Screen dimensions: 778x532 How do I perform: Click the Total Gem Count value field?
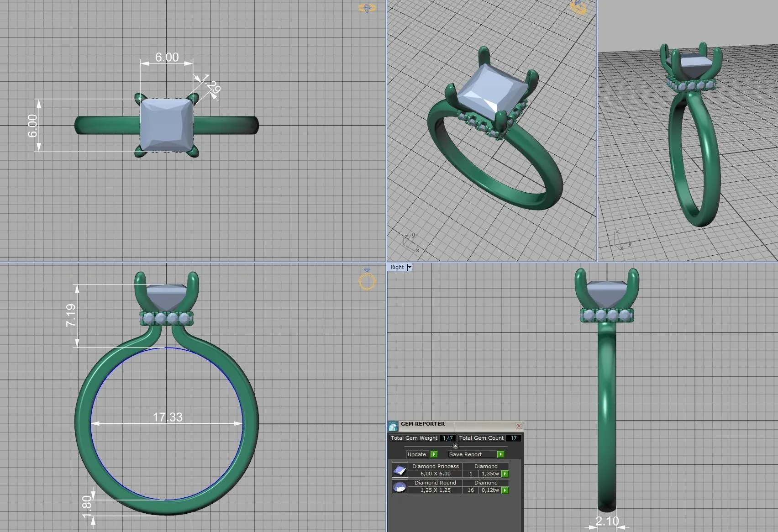514,438
